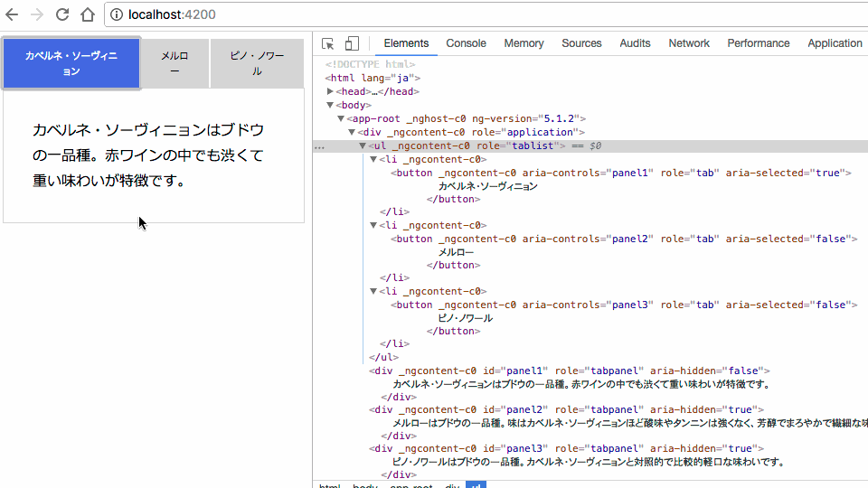Screen dimensions: 868x488
Task: Go to browser home page icon
Action: click(88, 14)
